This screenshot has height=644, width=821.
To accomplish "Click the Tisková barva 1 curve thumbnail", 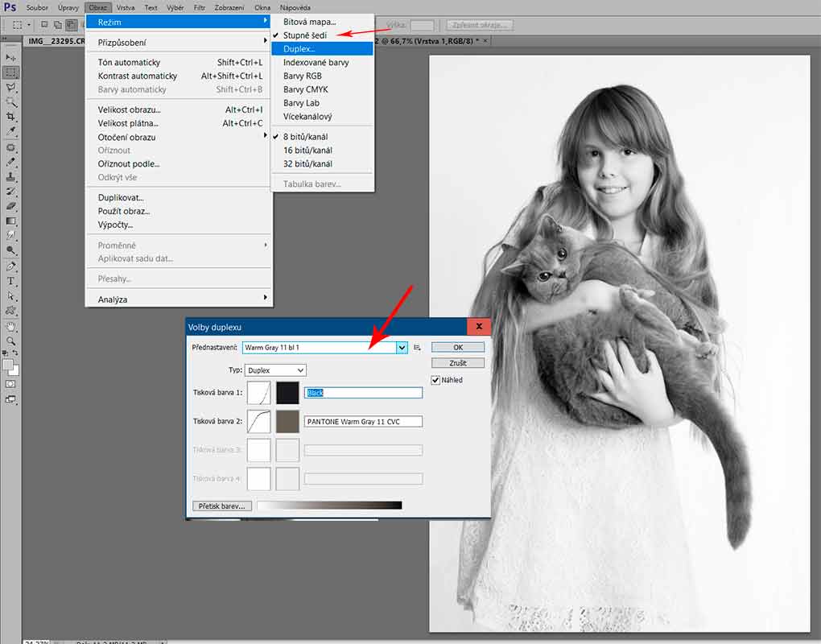I will (258, 393).
